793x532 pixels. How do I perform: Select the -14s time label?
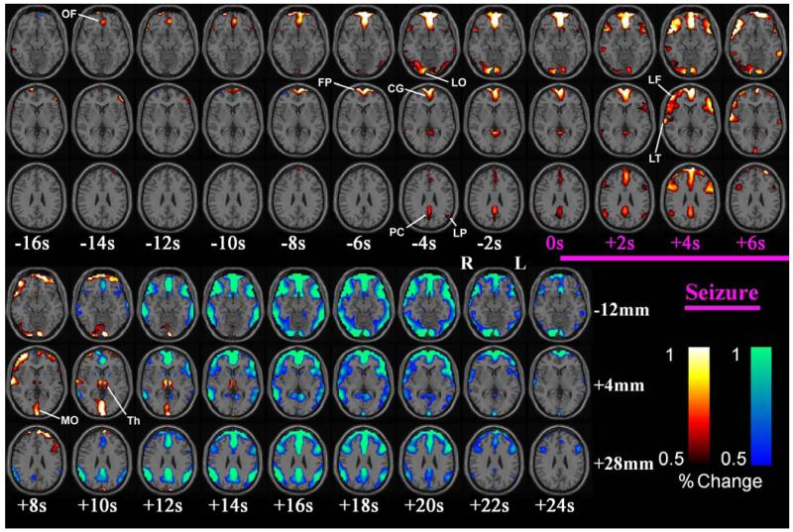click(97, 244)
